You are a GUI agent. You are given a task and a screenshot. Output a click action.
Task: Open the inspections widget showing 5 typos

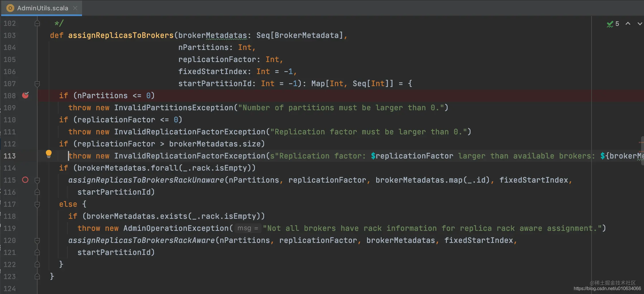click(x=613, y=24)
